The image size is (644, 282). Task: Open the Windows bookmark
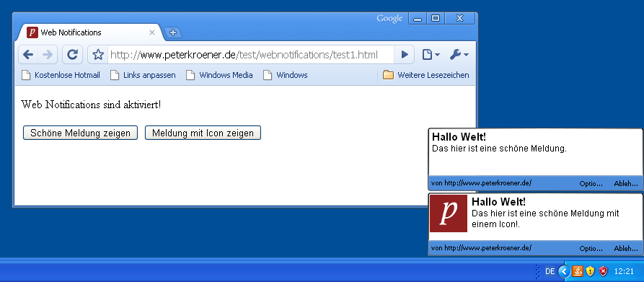tap(285, 75)
